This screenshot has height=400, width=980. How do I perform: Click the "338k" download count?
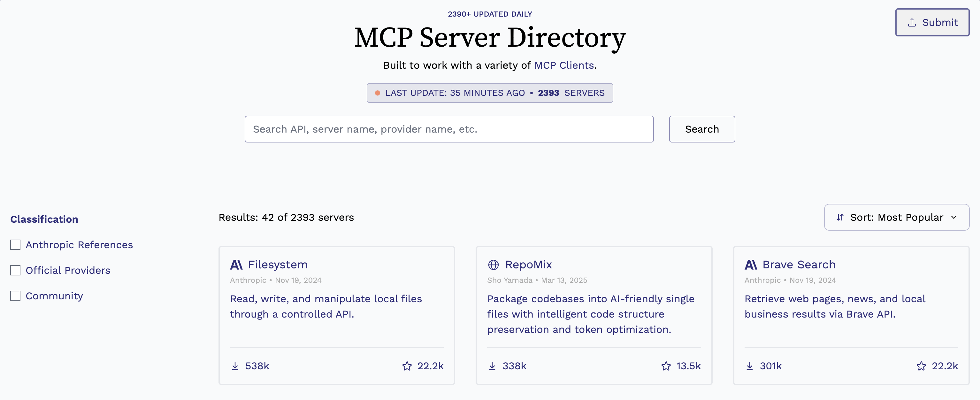click(x=514, y=366)
